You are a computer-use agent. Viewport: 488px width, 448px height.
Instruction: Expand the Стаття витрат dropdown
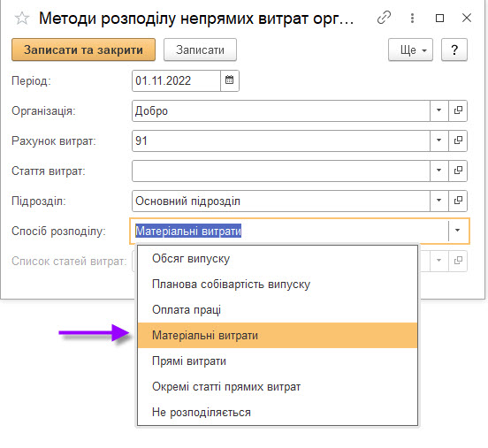(439, 171)
